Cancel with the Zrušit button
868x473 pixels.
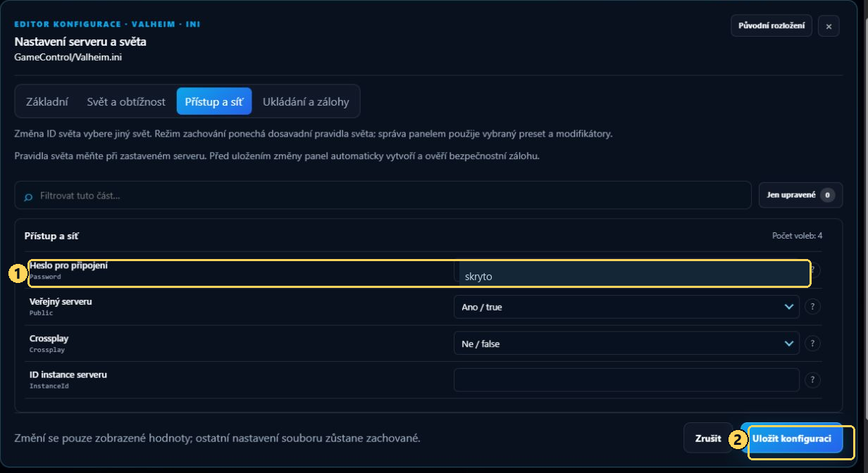pos(708,439)
